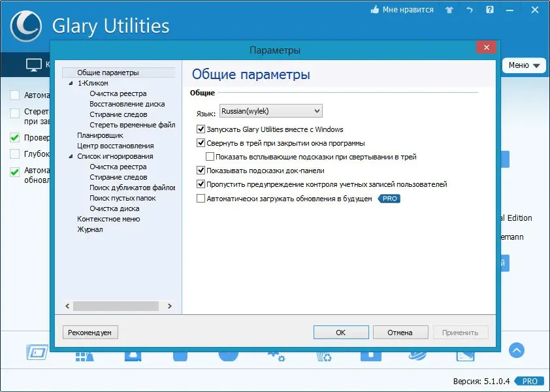The image size is (550, 392).
Task: Click the PRO badge beside the version number
Action: coord(529,381)
